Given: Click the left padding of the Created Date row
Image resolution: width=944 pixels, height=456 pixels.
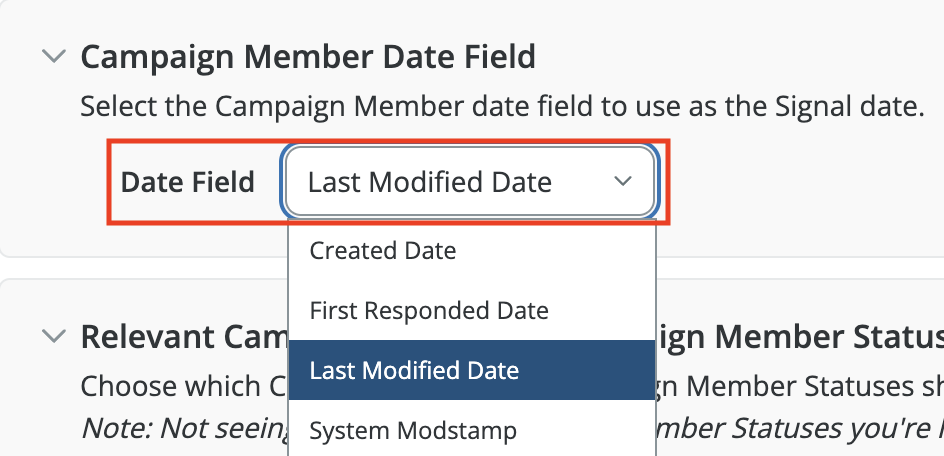Looking at the screenshot, I should click(x=298, y=250).
